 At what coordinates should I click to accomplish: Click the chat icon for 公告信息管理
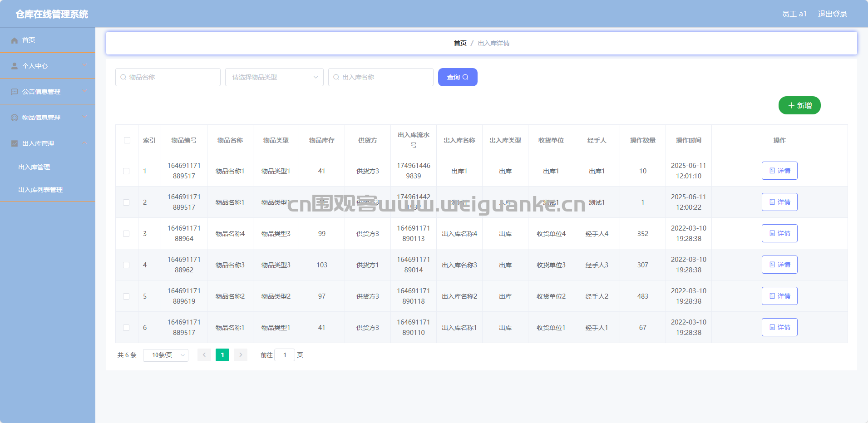click(15, 92)
